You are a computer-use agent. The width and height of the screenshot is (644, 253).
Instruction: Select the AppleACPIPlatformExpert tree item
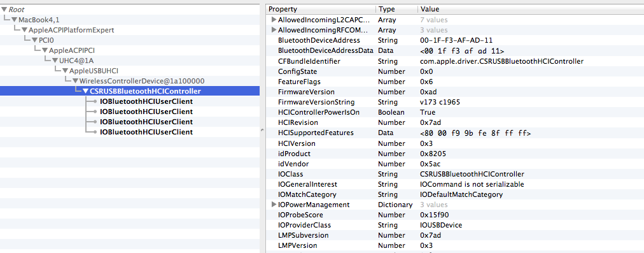[x=71, y=30]
